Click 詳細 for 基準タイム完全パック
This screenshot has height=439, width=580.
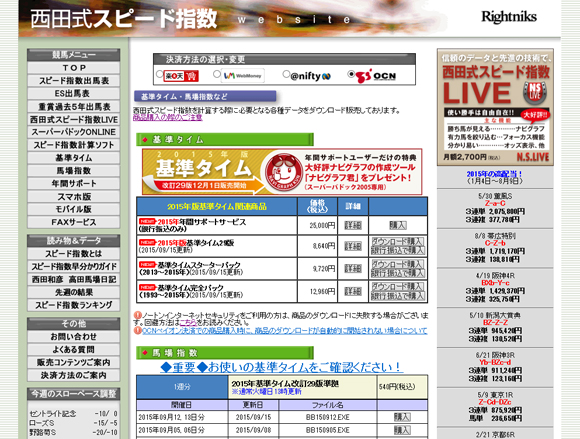(x=353, y=291)
